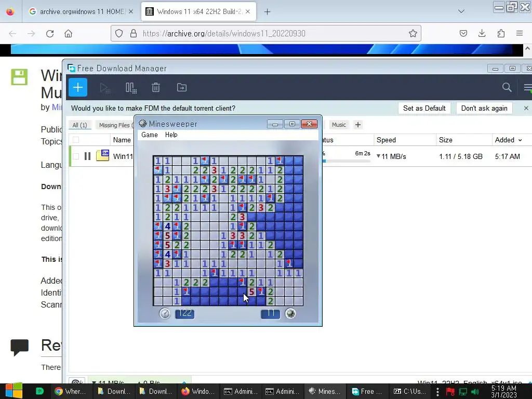Open the Game menu in Minesweeper
This screenshot has width=532, height=399.
pyautogui.click(x=150, y=135)
